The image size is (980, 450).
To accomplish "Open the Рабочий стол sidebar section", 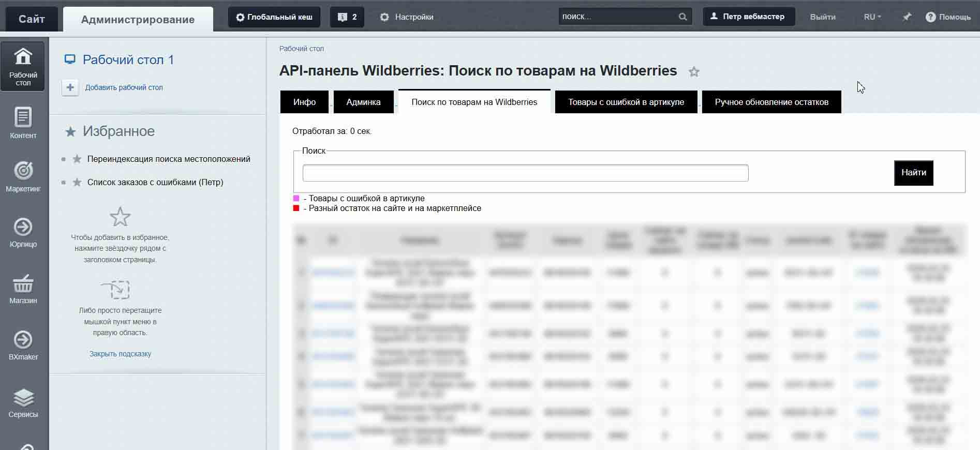I will 23,67.
